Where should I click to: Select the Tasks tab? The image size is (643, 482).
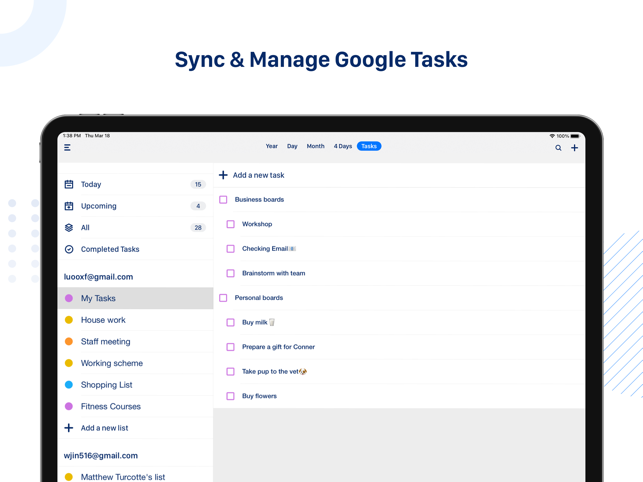pyautogui.click(x=369, y=146)
